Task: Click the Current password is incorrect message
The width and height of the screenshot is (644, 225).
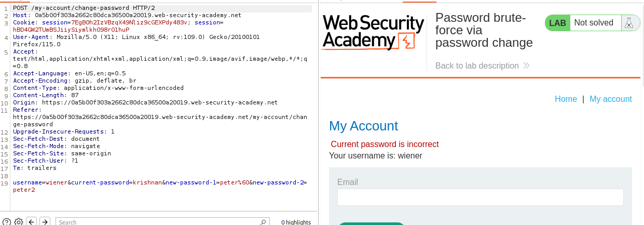Action: 385,144
